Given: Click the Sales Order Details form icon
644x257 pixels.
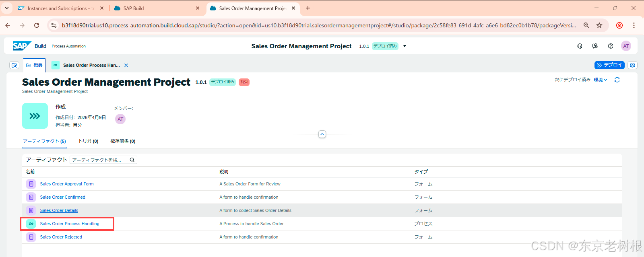Looking at the screenshot, I should (31, 210).
